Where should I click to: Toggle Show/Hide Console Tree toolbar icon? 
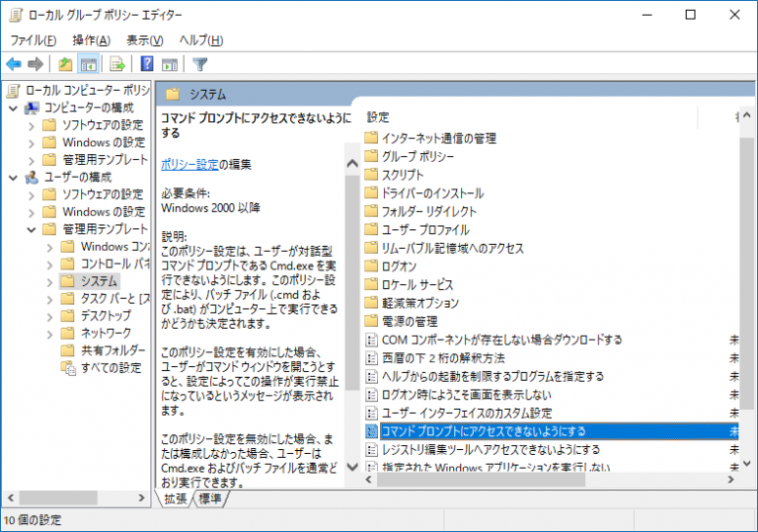[88, 64]
